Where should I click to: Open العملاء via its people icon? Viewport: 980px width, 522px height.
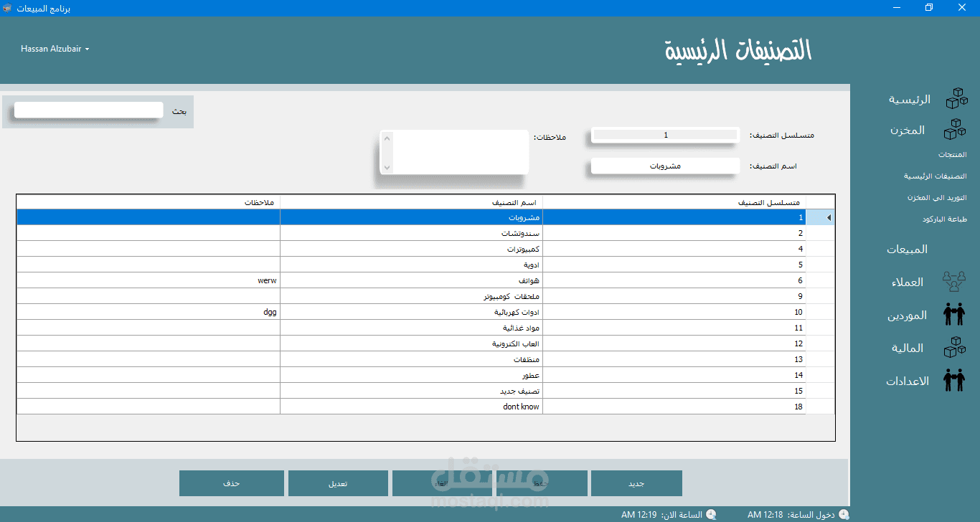(953, 282)
